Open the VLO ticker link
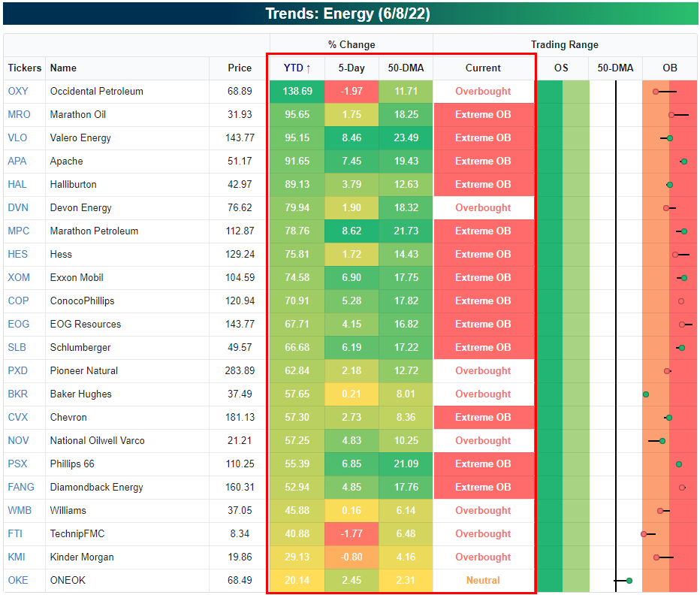This screenshot has width=700, height=595. (17, 137)
